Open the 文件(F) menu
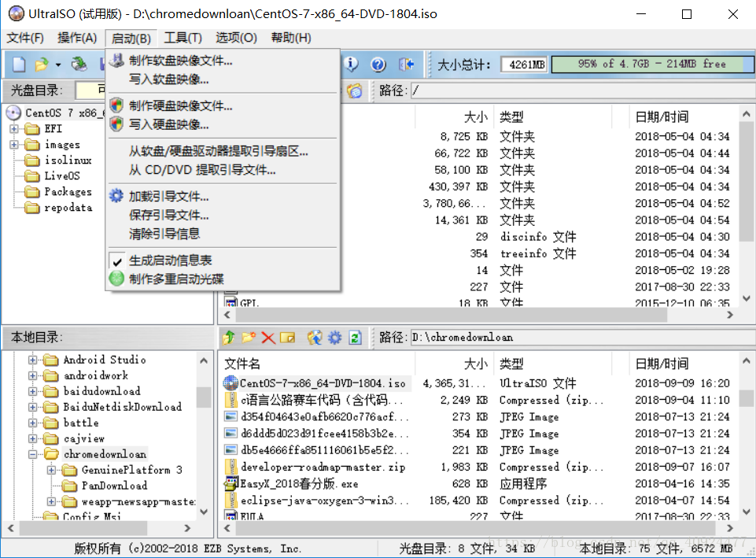Viewport: 756px width, 558px height. pyautogui.click(x=25, y=38)
